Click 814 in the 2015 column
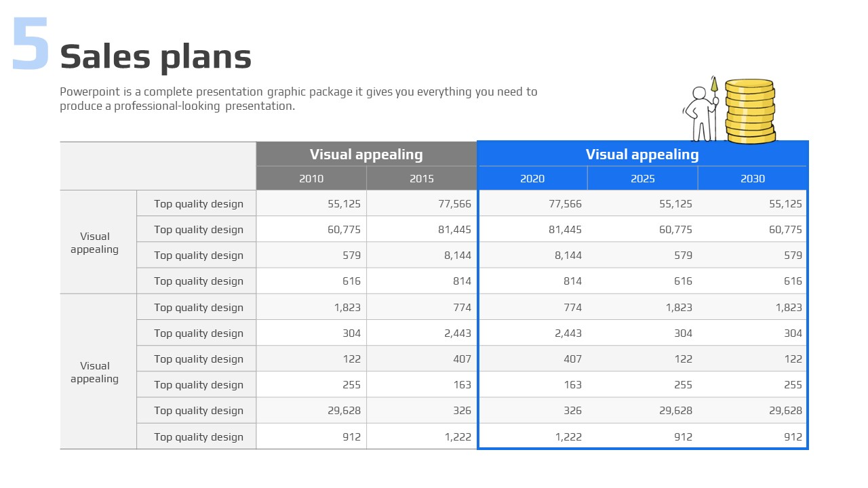 point(462,281)
